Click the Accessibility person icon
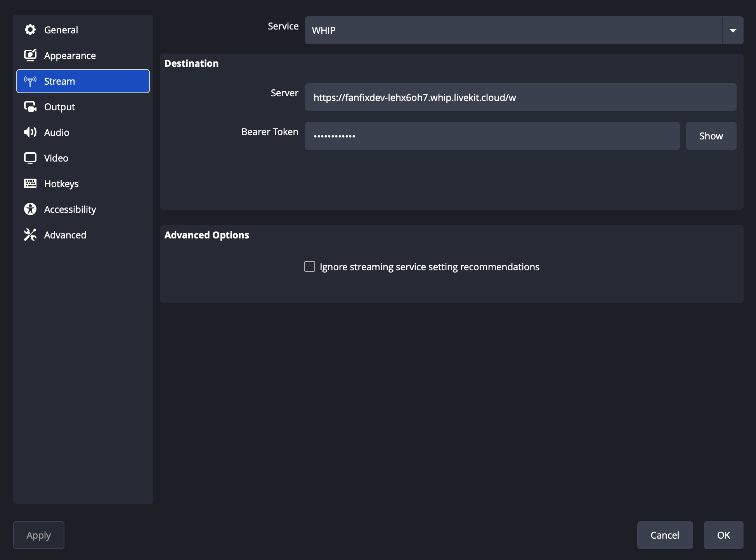 30,209
